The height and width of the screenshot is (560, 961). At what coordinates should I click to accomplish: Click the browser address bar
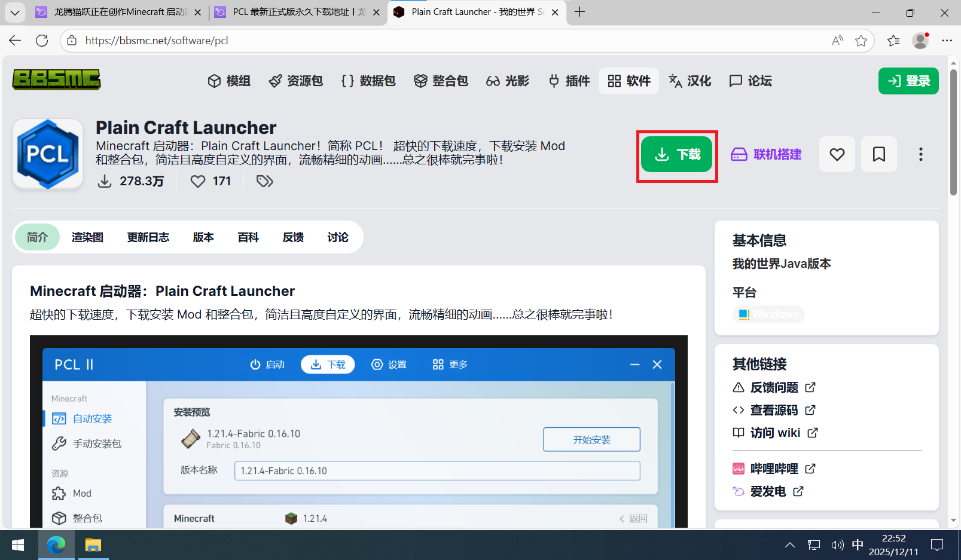pos(419,41)
